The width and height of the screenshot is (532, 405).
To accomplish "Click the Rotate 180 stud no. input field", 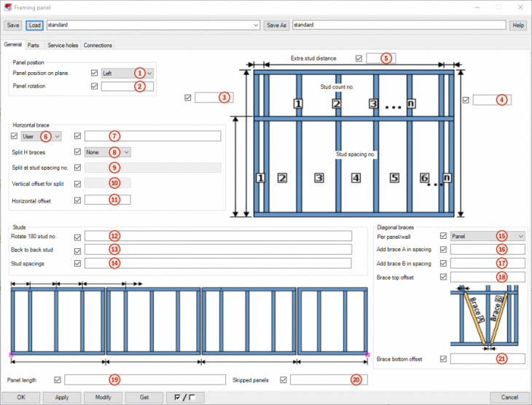I will [218, 236].
